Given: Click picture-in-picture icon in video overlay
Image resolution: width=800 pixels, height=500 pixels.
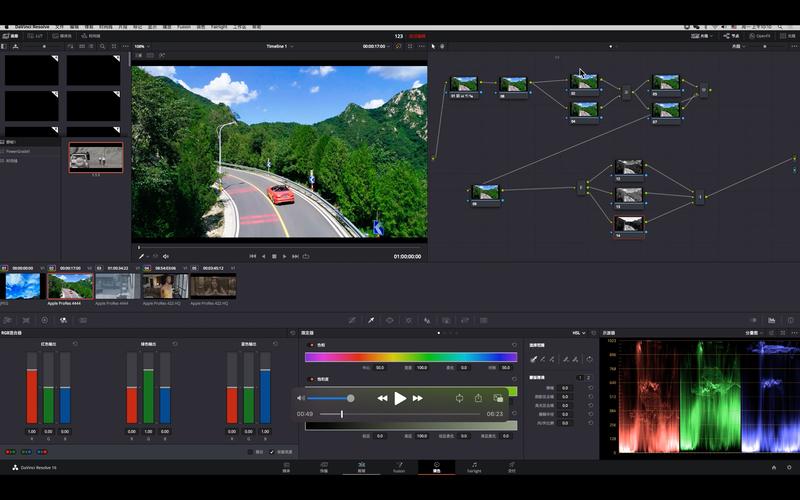Looking at the screenshot, I should coord(498,398).
